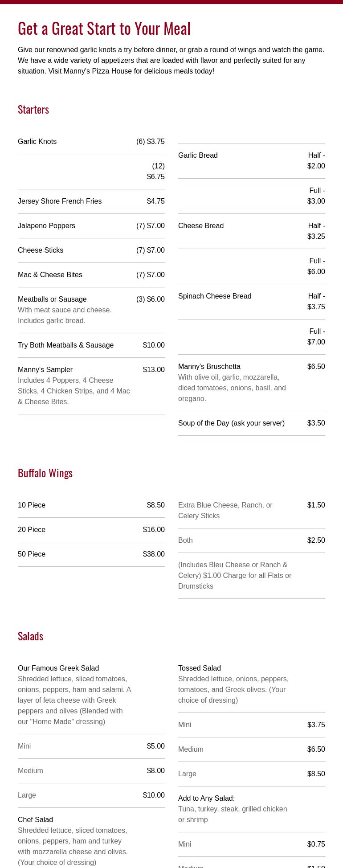Click the 50 Piece wings option

[32, 554]
